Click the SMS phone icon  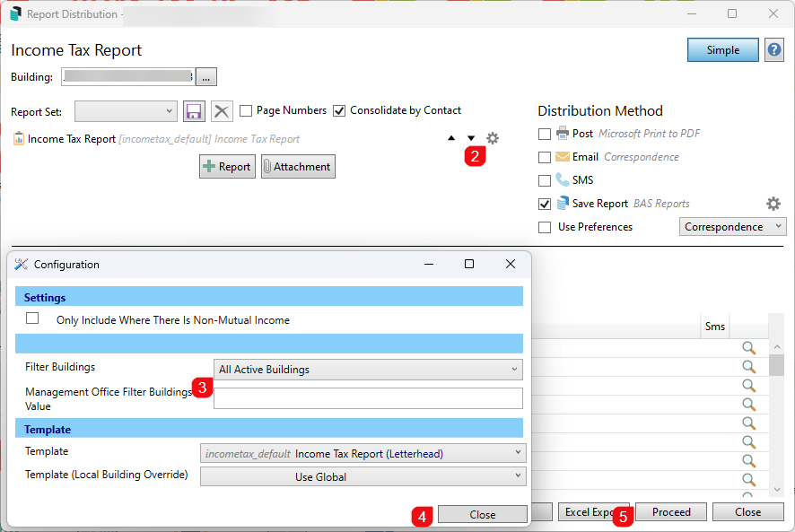click(x=563, y=179)
